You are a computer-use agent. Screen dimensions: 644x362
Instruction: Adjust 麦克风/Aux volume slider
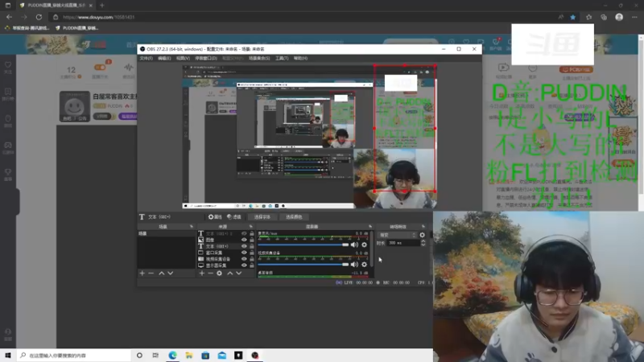tap(303, 245)
